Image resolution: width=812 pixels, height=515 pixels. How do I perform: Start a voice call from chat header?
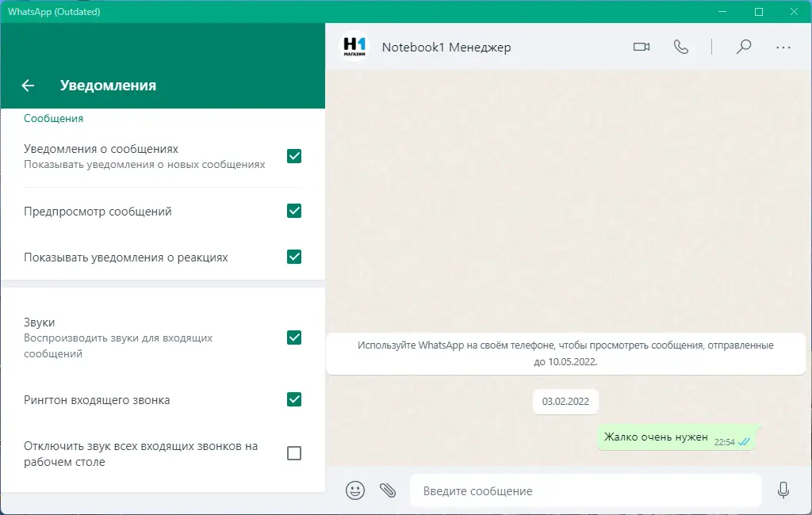coord(681,47)
